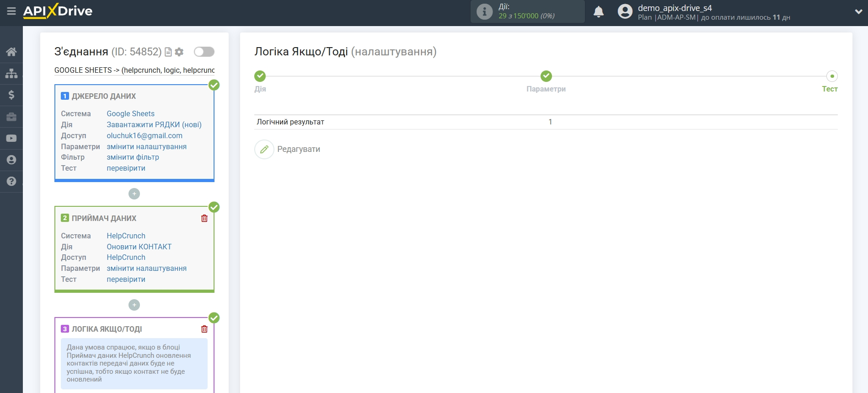Open the home sidebar icon
Image resolution: width=868 pixels, height=393 pixels.
tap(11, 52)
